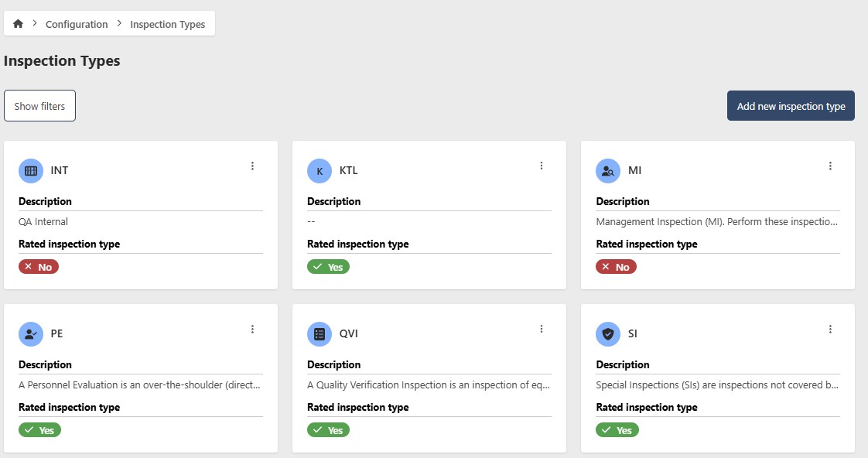This screenshot has width=868, height=458.
Task: Click the PE personnel evaluation icon
Action: (x=31, y=334)
